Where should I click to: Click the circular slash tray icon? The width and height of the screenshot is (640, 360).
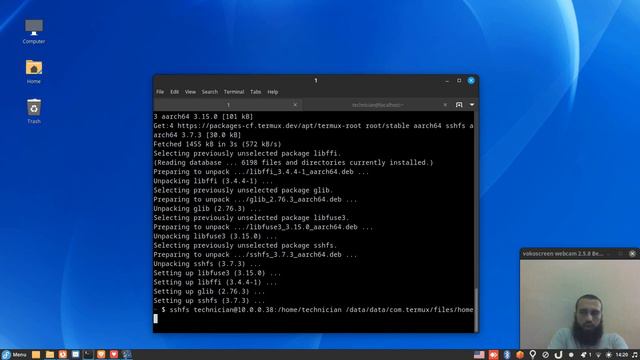545,355
